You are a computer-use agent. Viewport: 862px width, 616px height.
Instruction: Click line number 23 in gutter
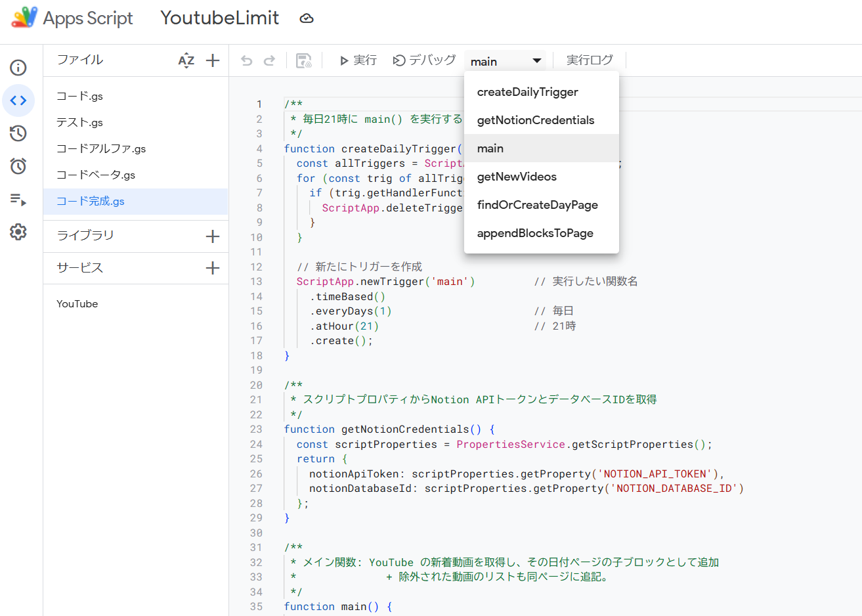tap(256, 429)
